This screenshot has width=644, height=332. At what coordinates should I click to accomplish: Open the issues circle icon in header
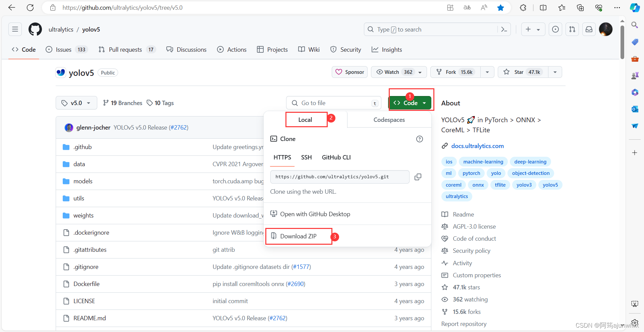555,29
